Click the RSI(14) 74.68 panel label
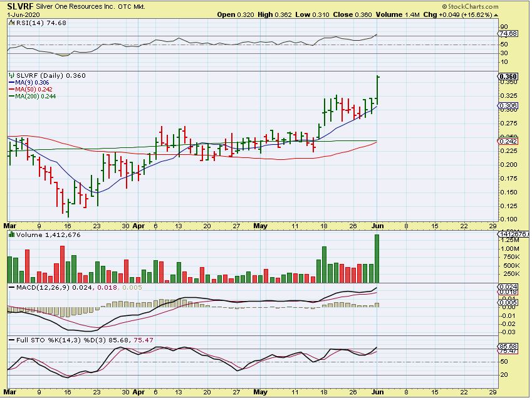Screen dimensions: 532x400 tap(41, 23)
